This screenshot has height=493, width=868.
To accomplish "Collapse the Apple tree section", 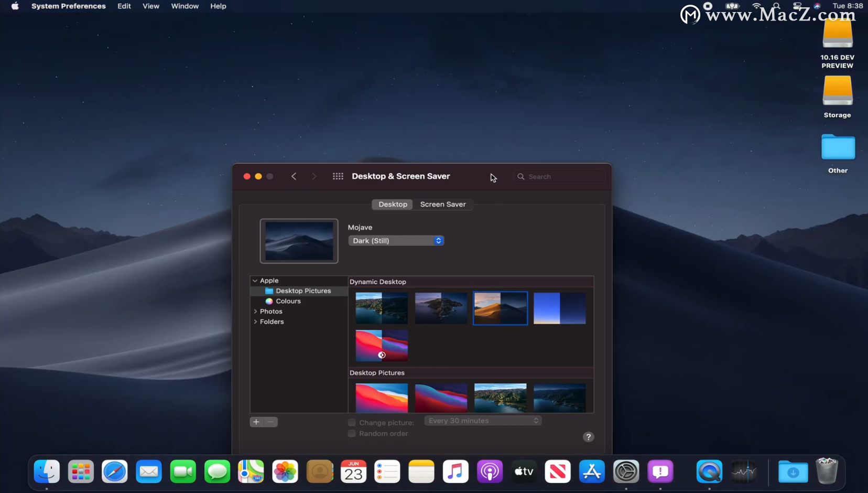I will 255,281.
